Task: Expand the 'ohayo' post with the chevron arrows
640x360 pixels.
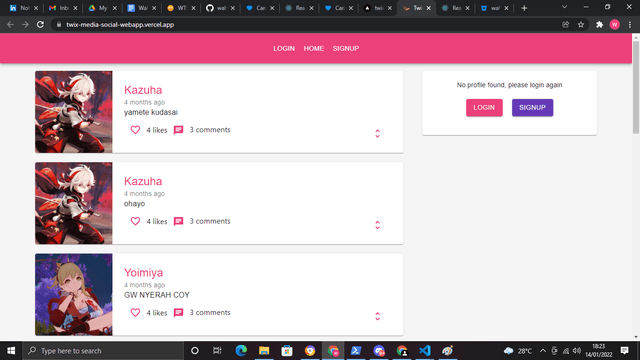Action: pyautogui.click(x=378, y=225)
